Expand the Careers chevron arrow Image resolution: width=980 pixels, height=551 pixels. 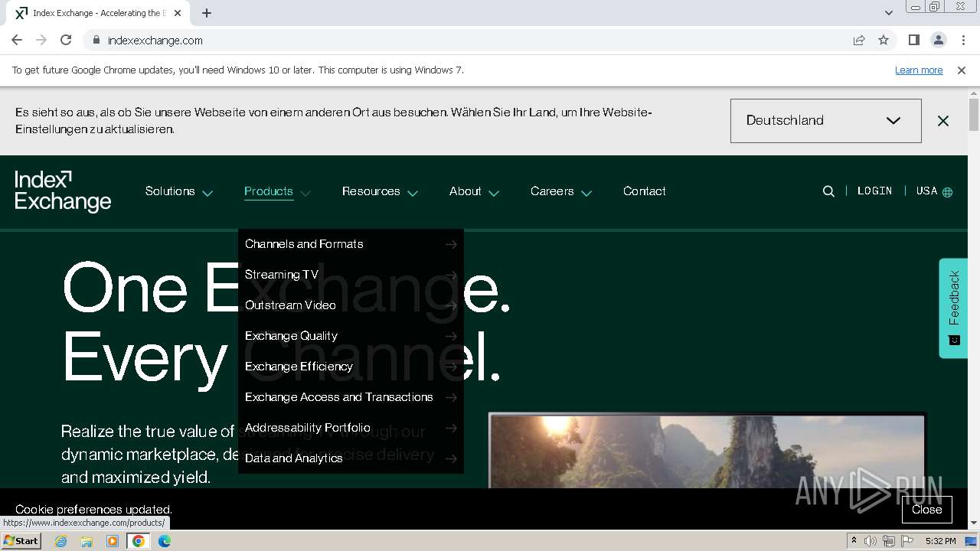click(586, 193)
